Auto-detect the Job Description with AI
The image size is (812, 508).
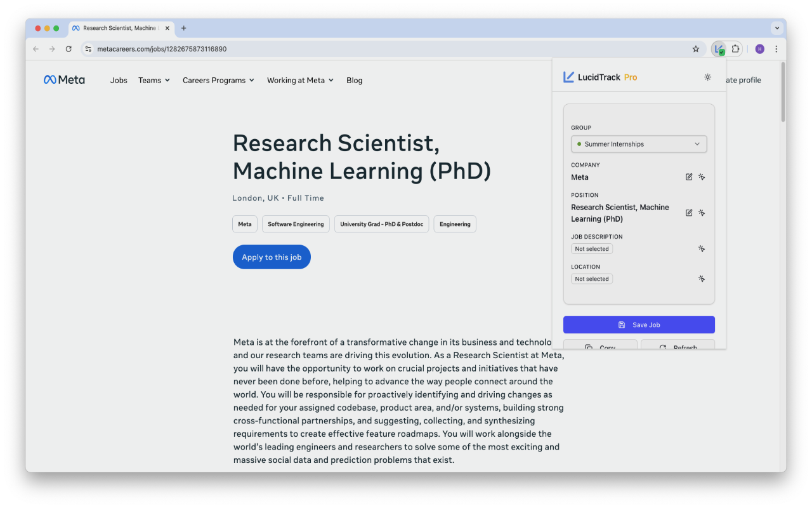pos(702,248)
